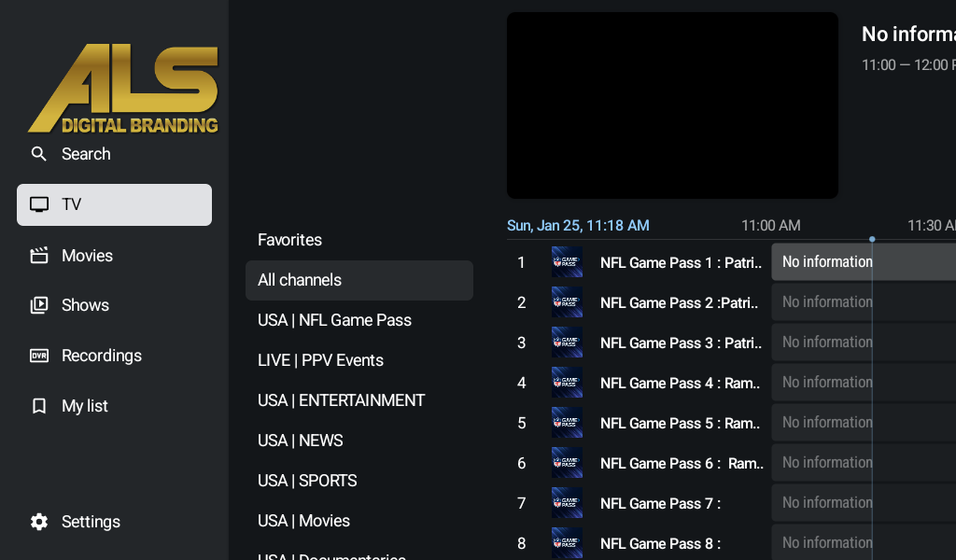Select program cell for NFL Game Pass 2
The width and height of the screenshot is (956, 560).
(x=863, y=302)
